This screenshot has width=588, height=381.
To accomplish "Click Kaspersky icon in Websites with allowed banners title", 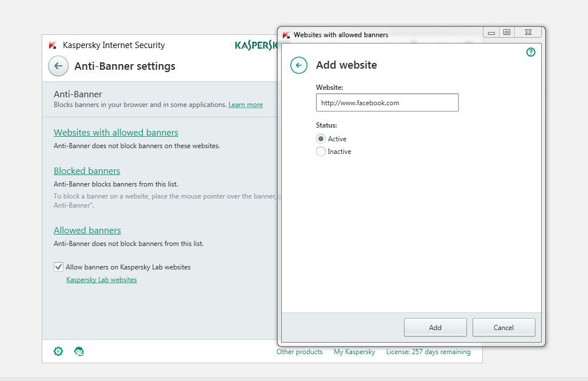I will point(286,35).
